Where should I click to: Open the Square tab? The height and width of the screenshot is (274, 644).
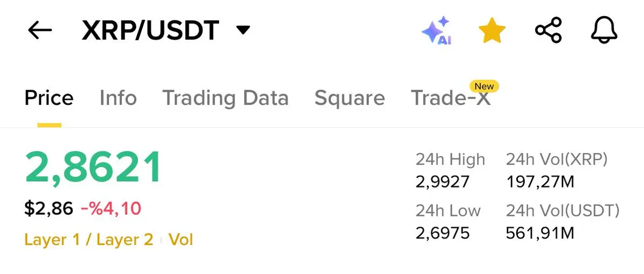click(349, 98)
